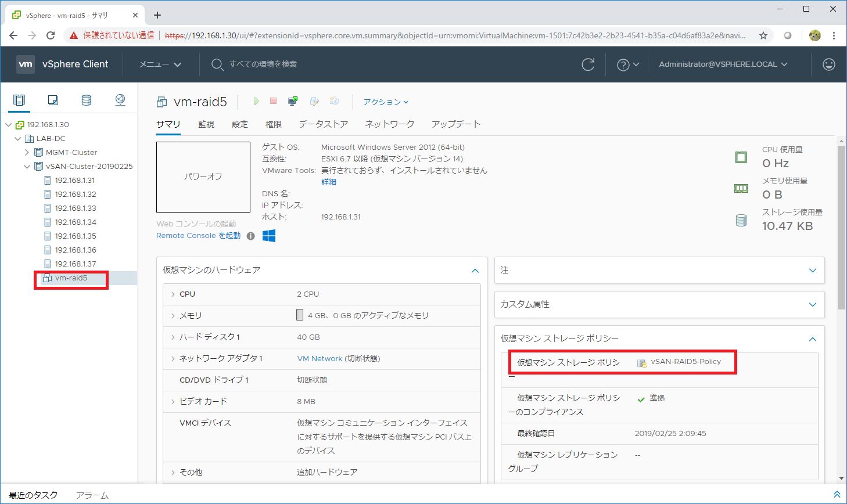Launch the console via the monitor icon
847x504 pixels.
(x=293, y=101)
